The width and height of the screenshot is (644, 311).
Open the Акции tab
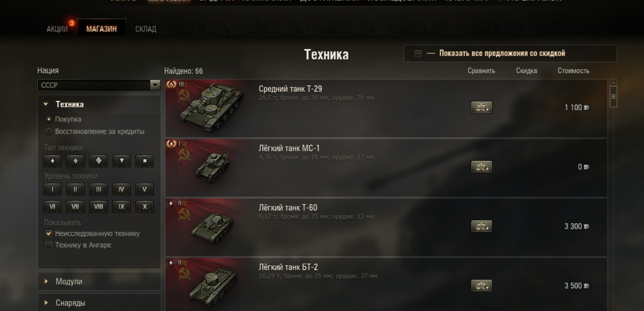[57, 29]
